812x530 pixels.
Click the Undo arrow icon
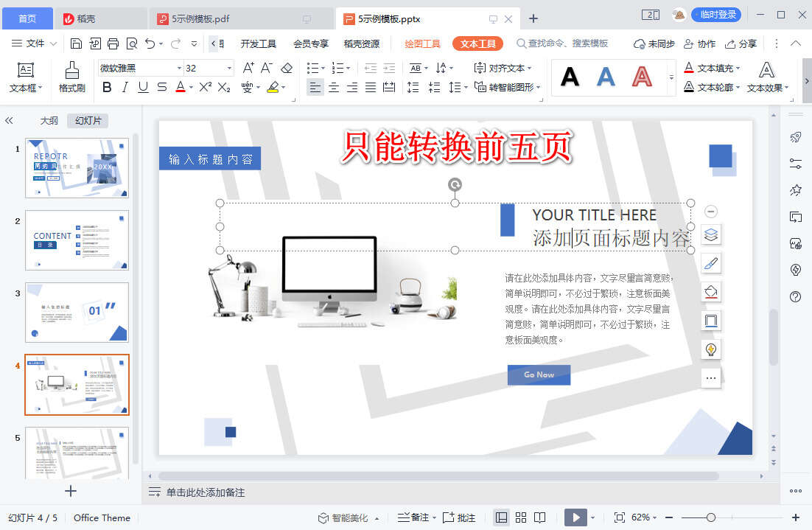150,43
